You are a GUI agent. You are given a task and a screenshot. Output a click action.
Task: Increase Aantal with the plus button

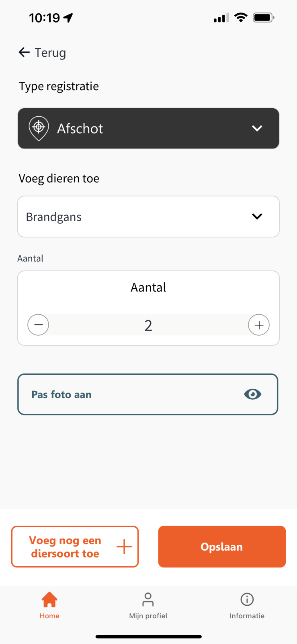click(x=259, y=325)
